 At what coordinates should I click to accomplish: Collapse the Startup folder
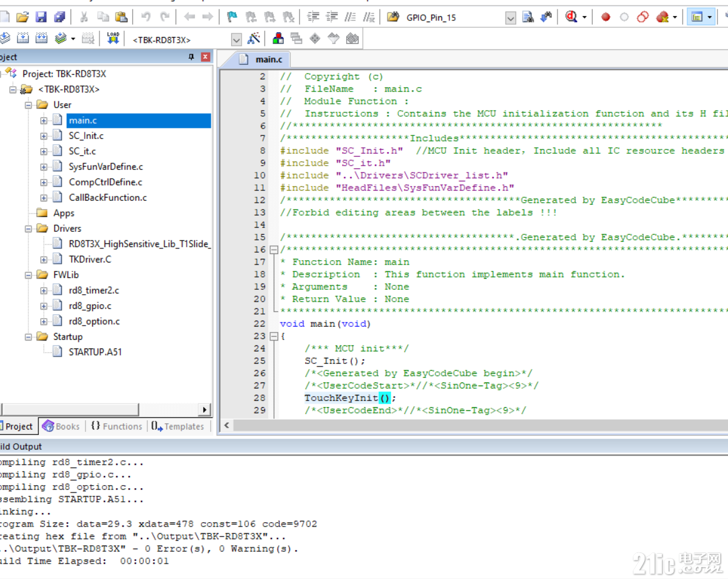pyautogui.click(x=28, y=337)
